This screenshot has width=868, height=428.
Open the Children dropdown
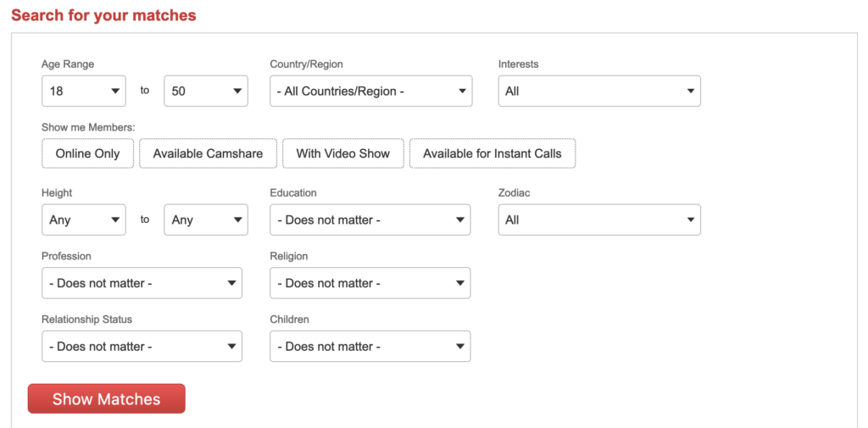pyautogui.click(x=370, y=347)
